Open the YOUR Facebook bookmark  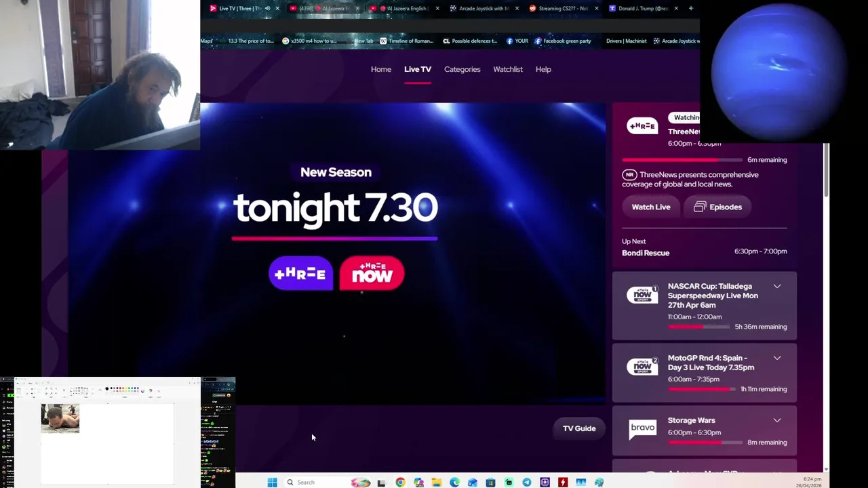coord(517,41)
